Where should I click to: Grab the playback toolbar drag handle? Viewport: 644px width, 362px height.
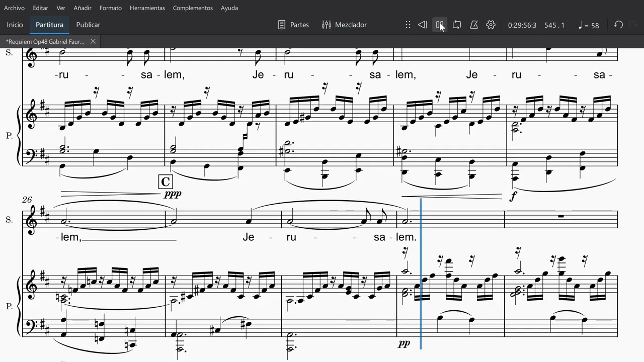[408, 25]
